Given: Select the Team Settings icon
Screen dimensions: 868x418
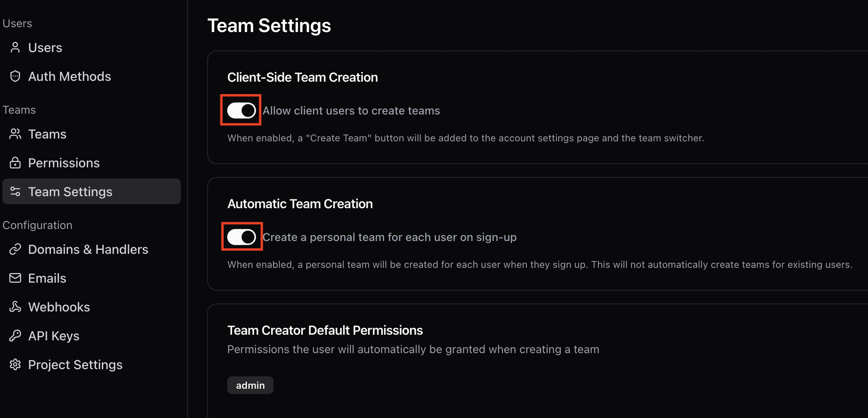Looking at the screenshot, I should pos(15,191).
